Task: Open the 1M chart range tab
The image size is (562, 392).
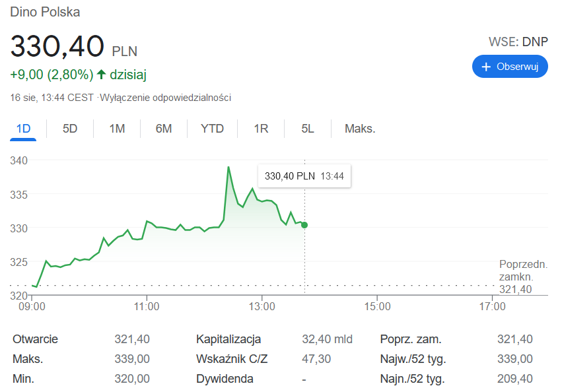Action: coord(117,129)
